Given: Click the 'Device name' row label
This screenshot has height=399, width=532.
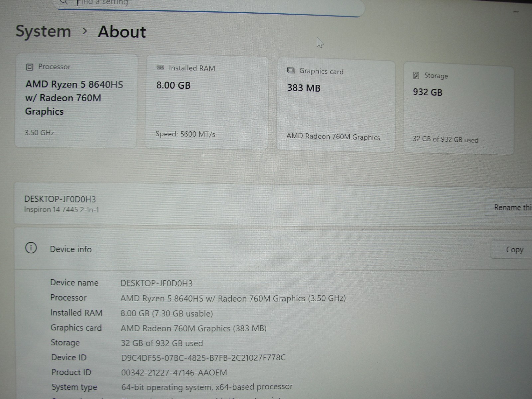Looking at the screenshot, I should point(74,283).
